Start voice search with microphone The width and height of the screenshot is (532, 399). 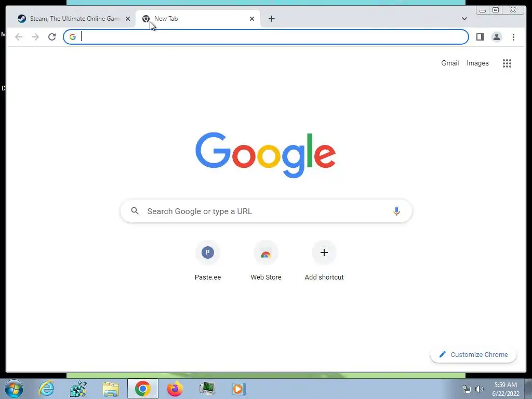pos(396,211)
